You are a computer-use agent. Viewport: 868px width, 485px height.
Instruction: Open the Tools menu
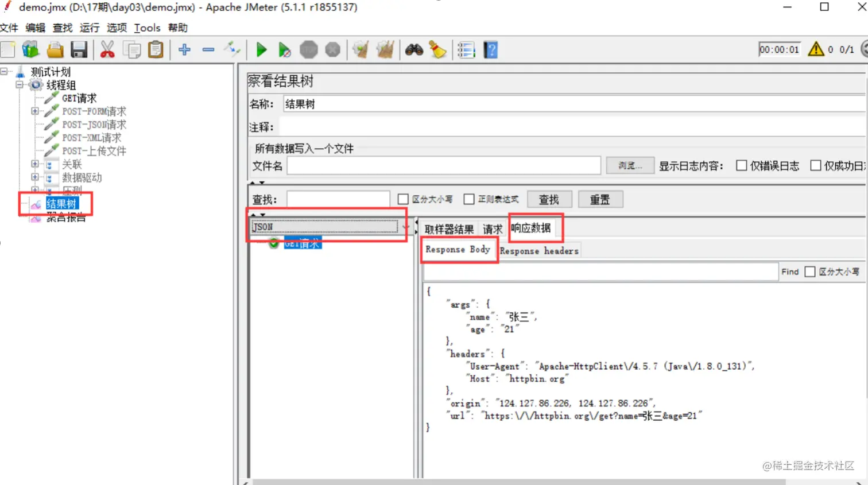coord(147,28)
